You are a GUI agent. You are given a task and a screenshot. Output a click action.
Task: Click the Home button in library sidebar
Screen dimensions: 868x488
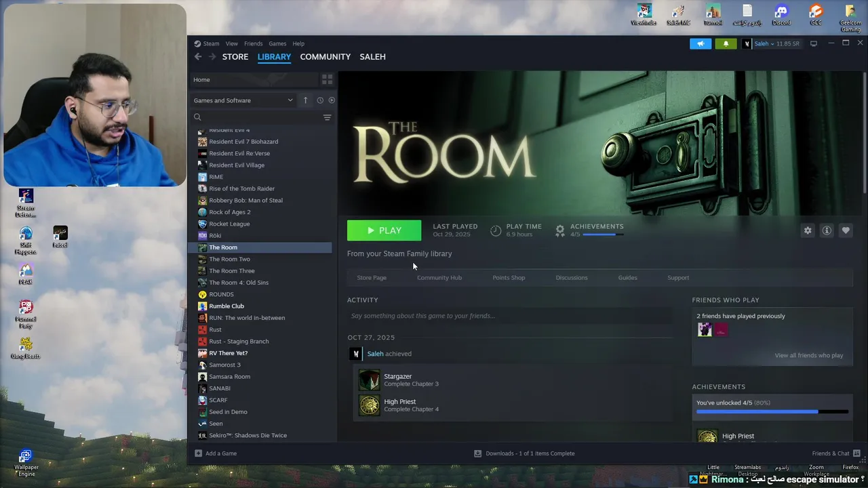pyautogui.click(x=254, y=79)
